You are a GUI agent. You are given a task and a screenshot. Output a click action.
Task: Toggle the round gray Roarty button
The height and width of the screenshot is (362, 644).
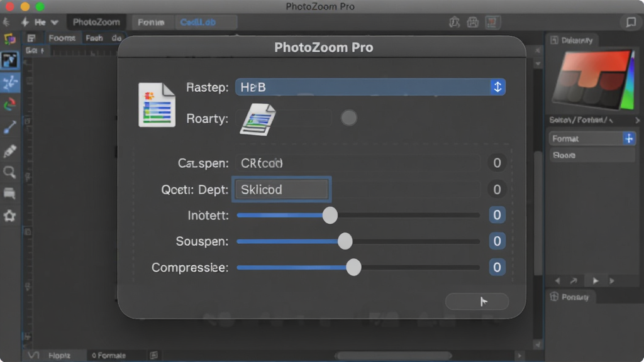point(348,118)
